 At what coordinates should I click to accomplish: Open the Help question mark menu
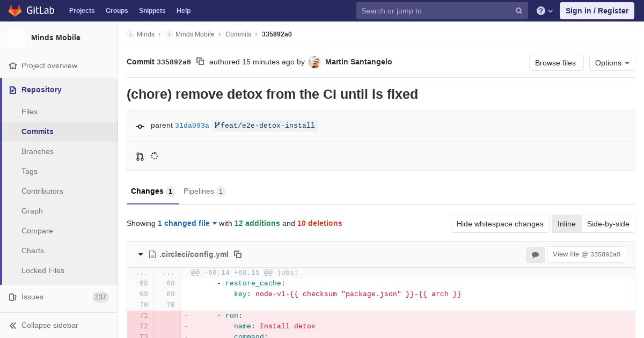coord(544,11)
